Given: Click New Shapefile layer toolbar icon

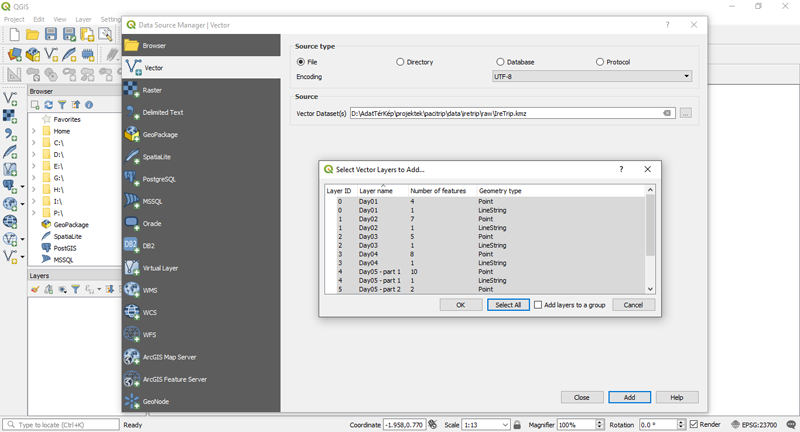Looking at the screenshot, I should pos(51,54).
